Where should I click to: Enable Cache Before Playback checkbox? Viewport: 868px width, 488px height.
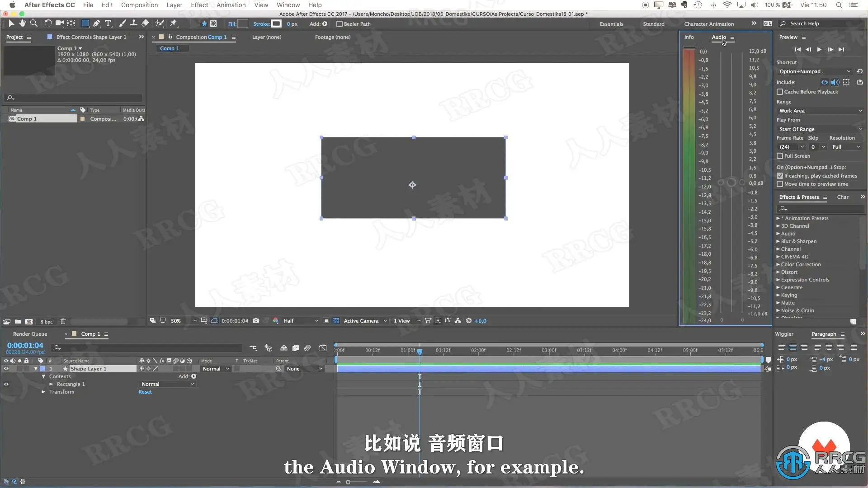[780, 92]
